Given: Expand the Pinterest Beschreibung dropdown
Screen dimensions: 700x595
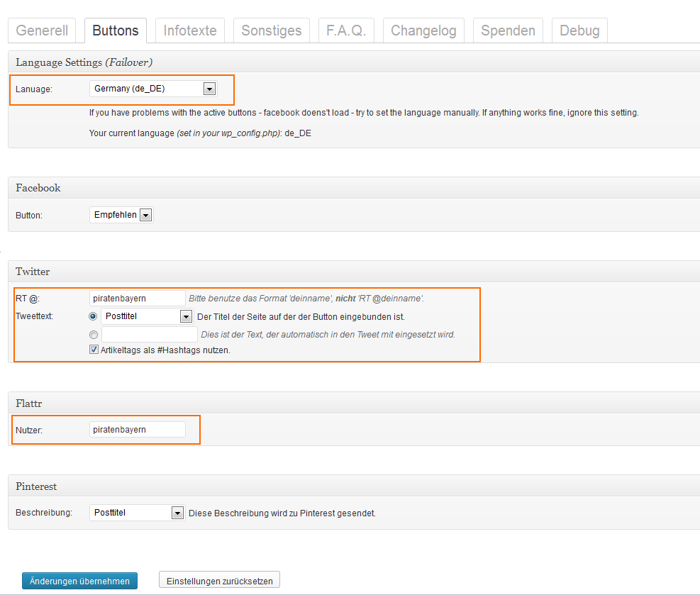Looking at the screenshot, I should point(137,513).
